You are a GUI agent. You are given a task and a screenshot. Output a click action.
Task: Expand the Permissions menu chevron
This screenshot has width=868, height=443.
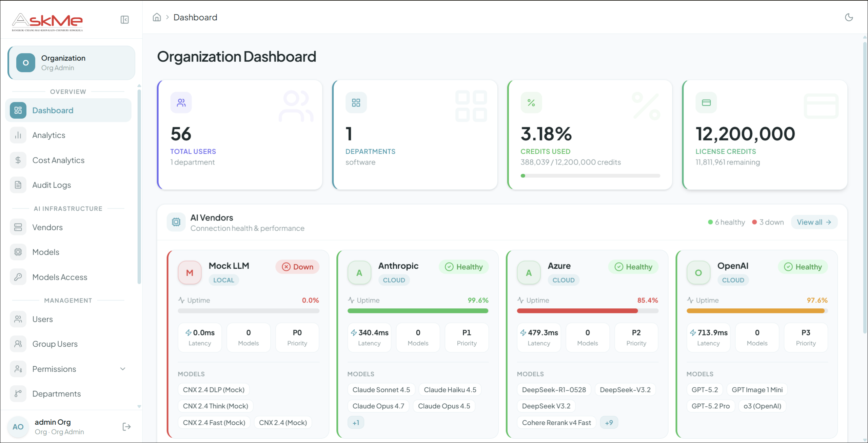[123, 369]
